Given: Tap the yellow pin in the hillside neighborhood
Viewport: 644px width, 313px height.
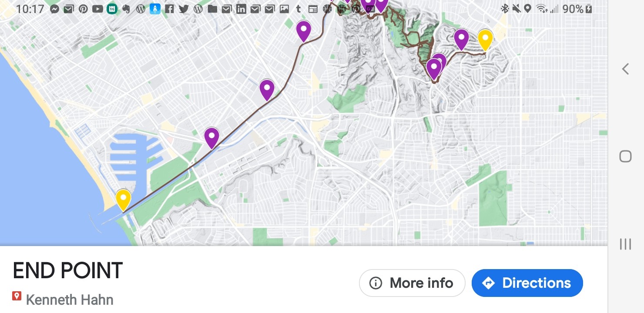Looking at the screenshot, I should (x=485, y=39).
